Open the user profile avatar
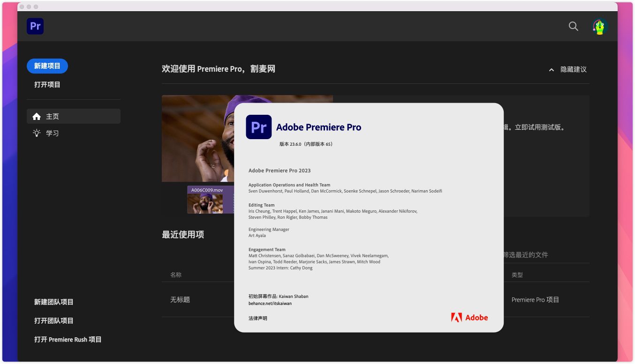Screen dimensions: 635x364 pyautogui.click(x=600, y=27)
